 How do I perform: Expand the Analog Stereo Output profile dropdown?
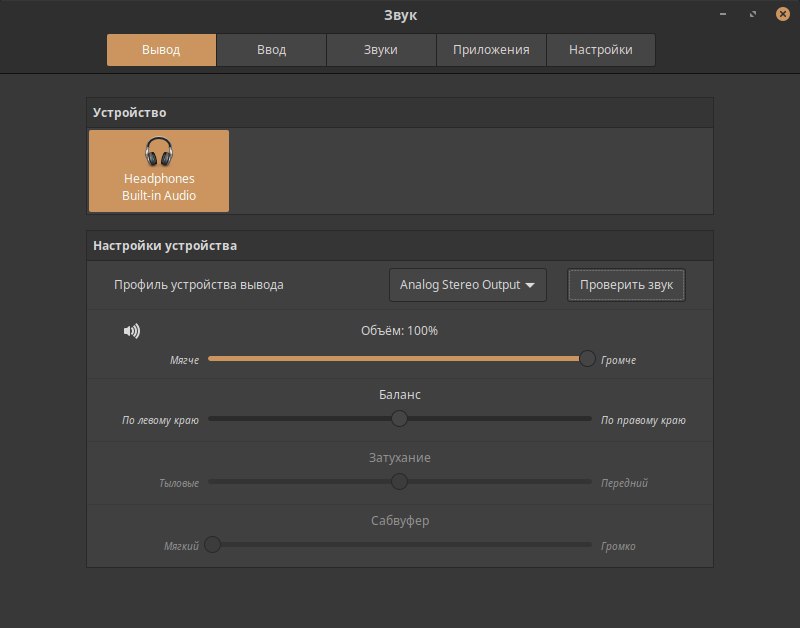(x=467, y=285)
